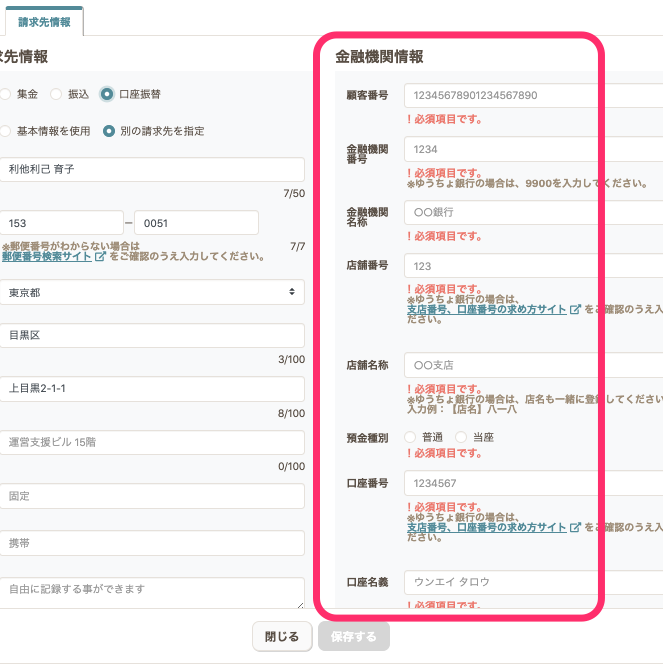Screen dimensions: 663x664
Task: Select the 振込 radio option
Action: coord(56,94)
